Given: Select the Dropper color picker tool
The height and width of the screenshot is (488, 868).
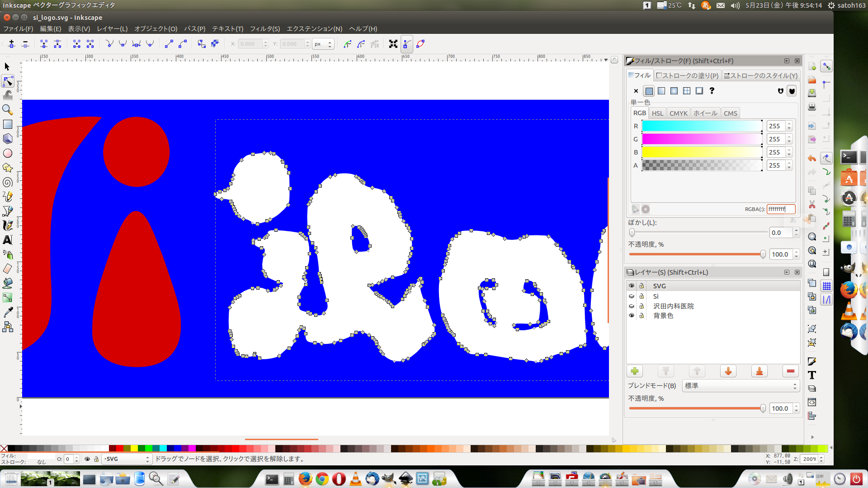Looking at the screenshot, I should point(8,312).
